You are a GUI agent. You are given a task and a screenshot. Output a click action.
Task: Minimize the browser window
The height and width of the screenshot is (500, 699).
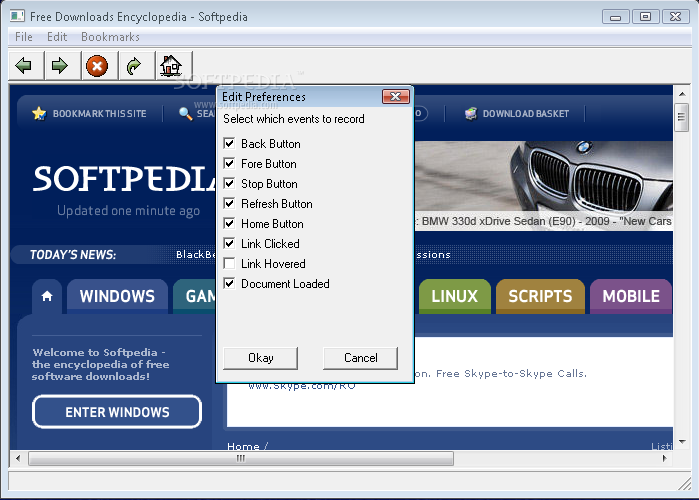coord(615,16)
